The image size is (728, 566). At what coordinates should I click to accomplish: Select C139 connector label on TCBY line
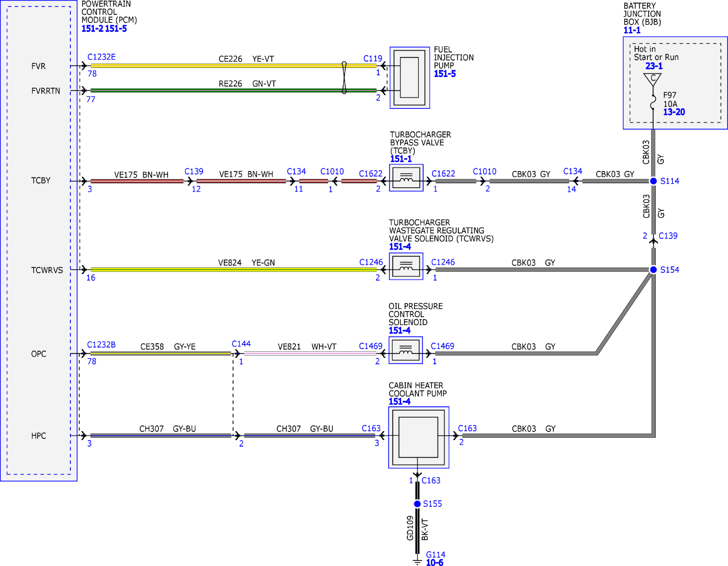click(194, 171)
